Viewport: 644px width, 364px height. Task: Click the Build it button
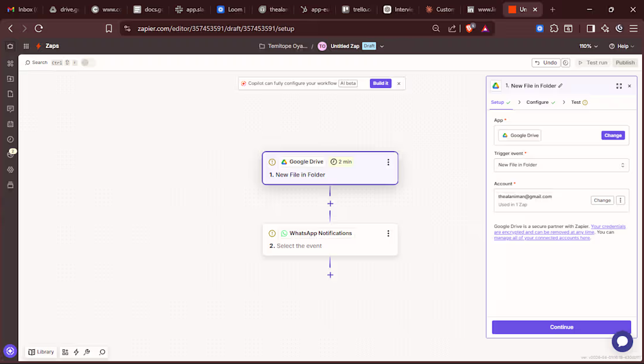pos(381,83)
